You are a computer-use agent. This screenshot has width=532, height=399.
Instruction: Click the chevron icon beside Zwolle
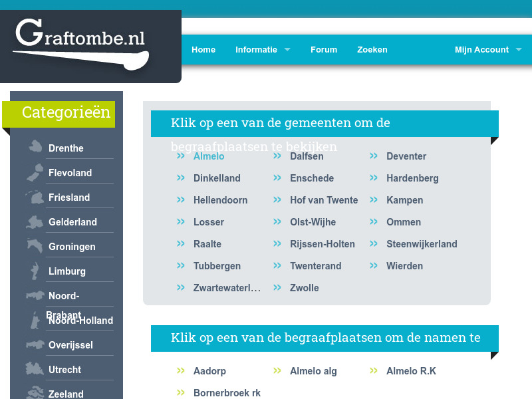[x=277, y=288]
